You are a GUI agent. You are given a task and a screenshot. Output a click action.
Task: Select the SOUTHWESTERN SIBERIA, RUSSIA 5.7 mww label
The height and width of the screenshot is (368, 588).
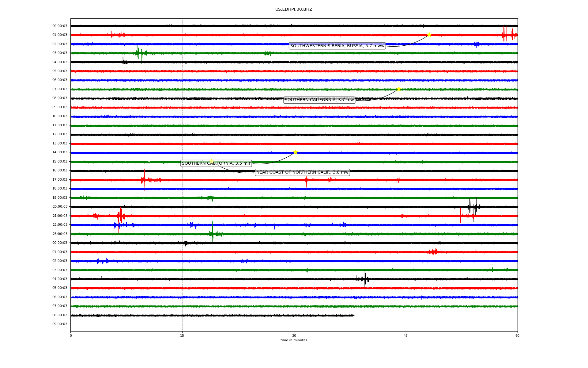[337, 46]
